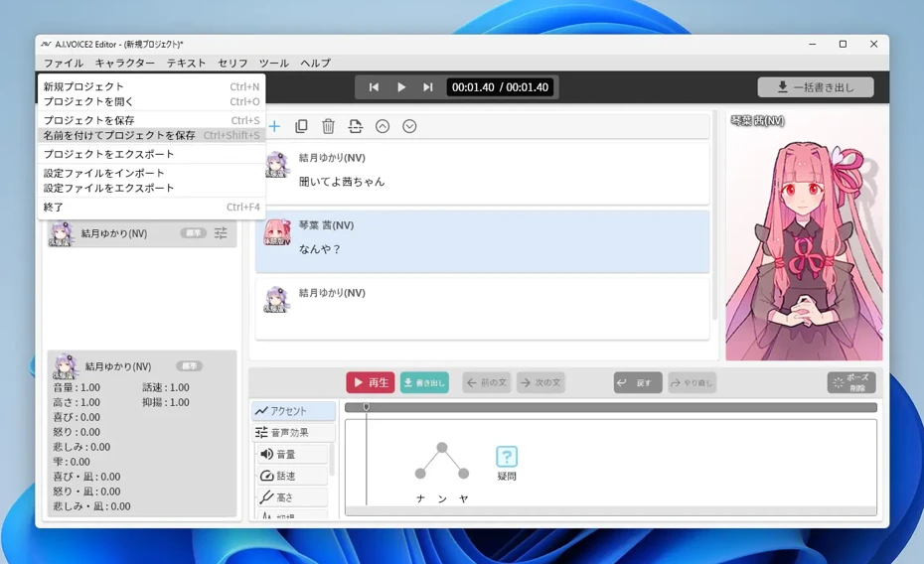Viewport: 924px width, 564px height.
Task: Choose プロジェクトをエクスポート menu entry
Action: point(151,154)
